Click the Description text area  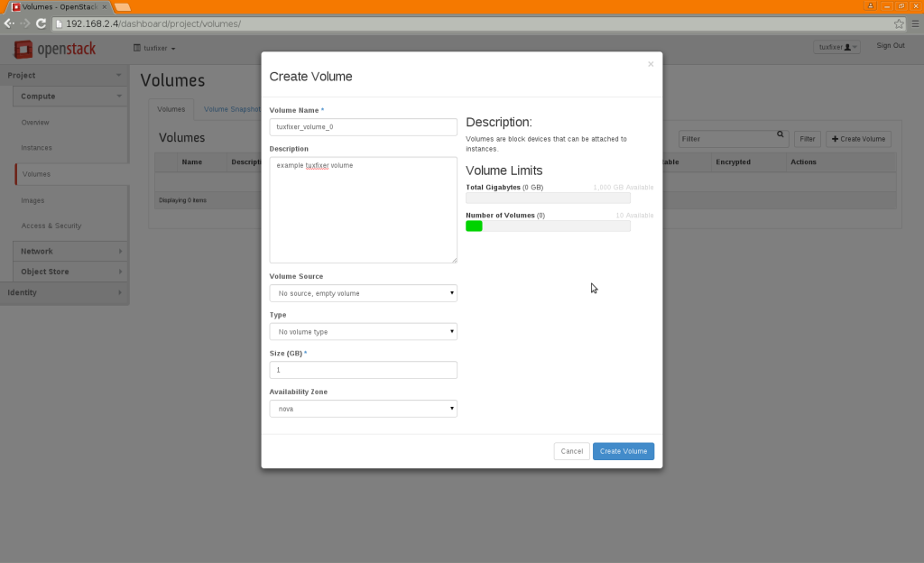click(x=363, y=209)
